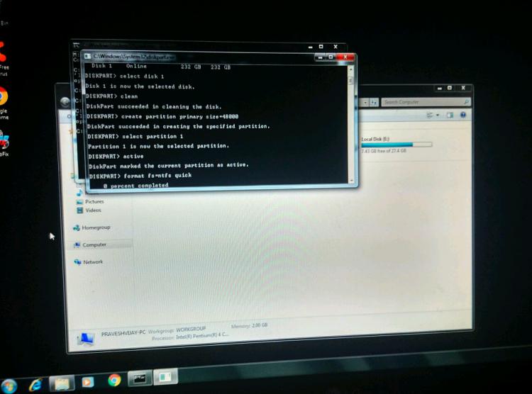The image size is (532, 394).
Task: Select the Music library icon in sidebar
Action: [79, 193]
